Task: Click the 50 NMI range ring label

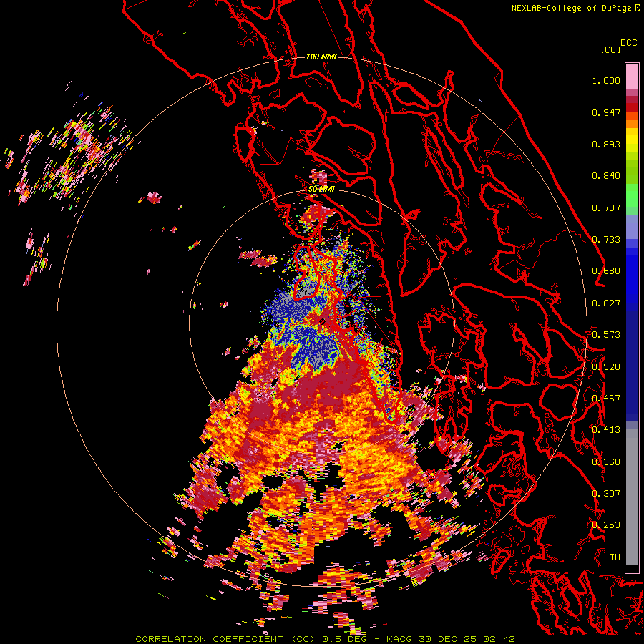Action: (x=321, y=190)
